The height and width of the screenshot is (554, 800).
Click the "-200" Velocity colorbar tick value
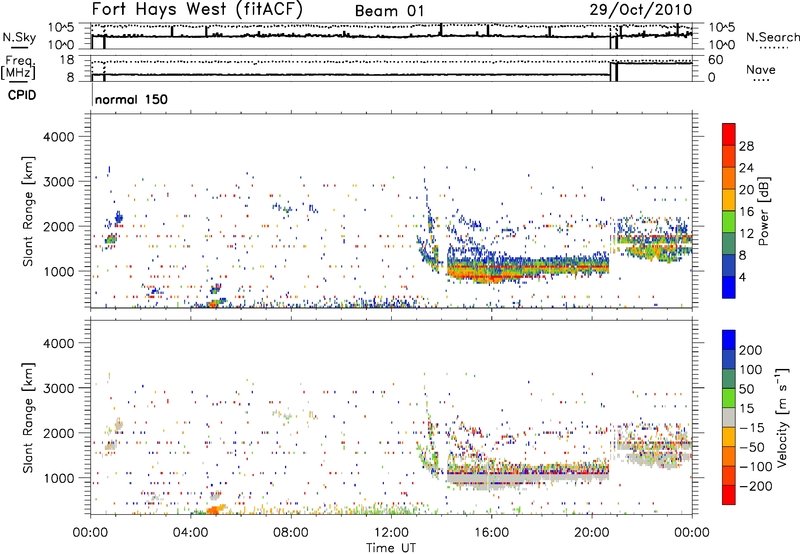pyautogui.click(x=754, y=486)
